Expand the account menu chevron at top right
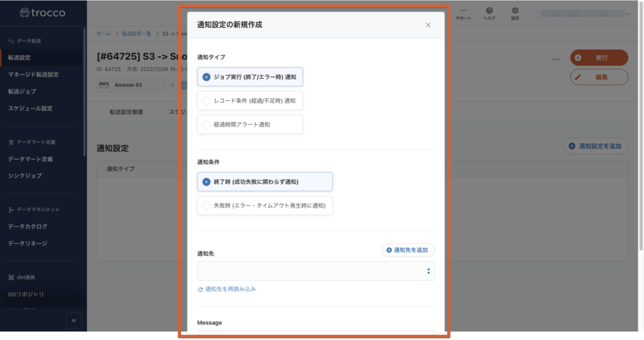Image resolution: width=644 pixels, height=340 pixels. [628, 13]
